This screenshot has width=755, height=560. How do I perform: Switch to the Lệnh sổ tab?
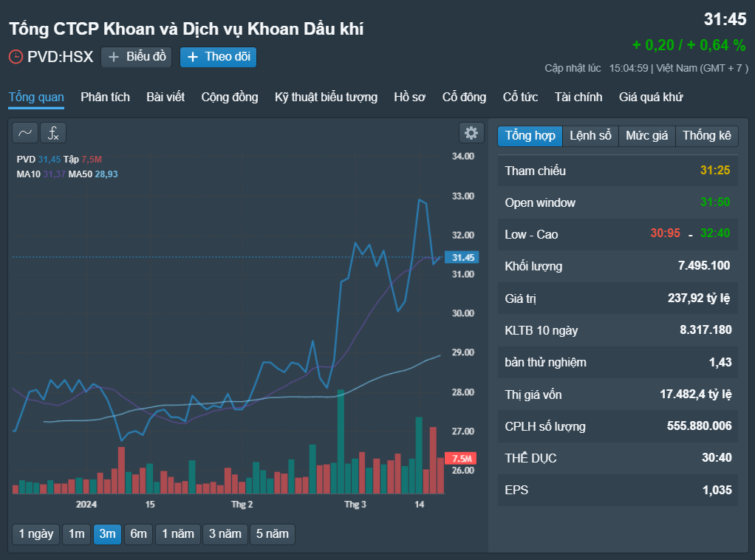pos(590,136)
